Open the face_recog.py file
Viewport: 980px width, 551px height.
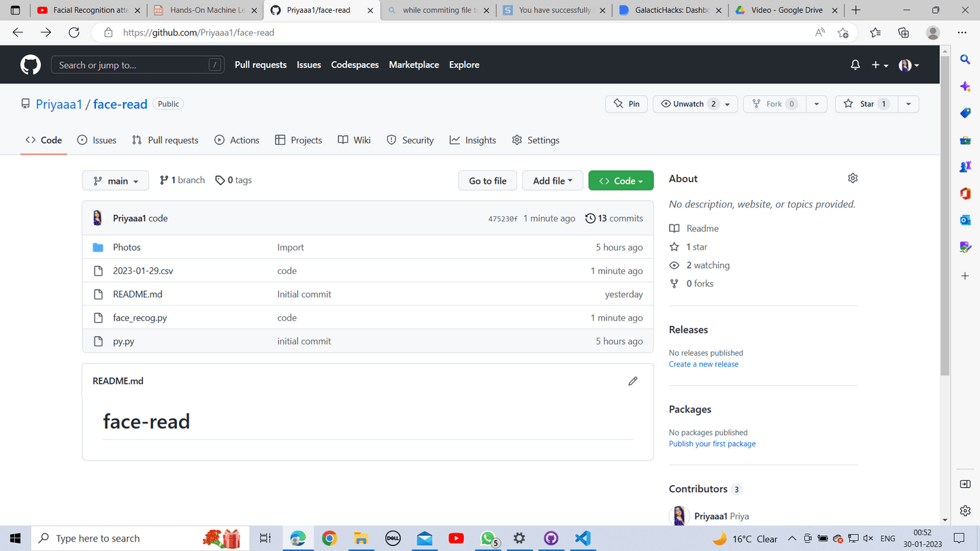140,318
